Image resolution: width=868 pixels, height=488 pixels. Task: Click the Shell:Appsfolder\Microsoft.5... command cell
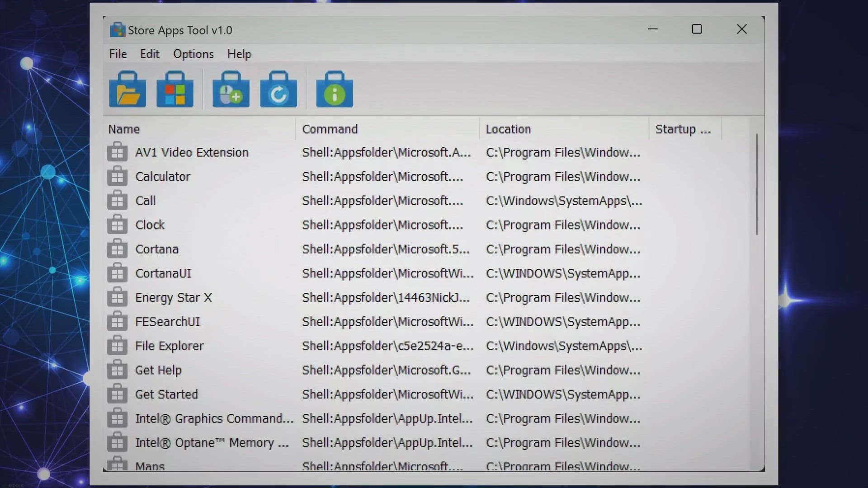point(386,249)
